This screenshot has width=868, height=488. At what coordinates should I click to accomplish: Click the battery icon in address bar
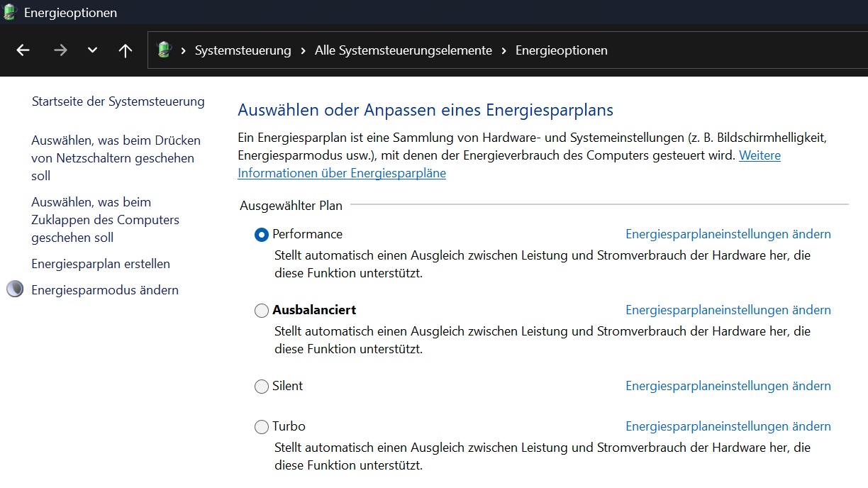click(165, 50)
